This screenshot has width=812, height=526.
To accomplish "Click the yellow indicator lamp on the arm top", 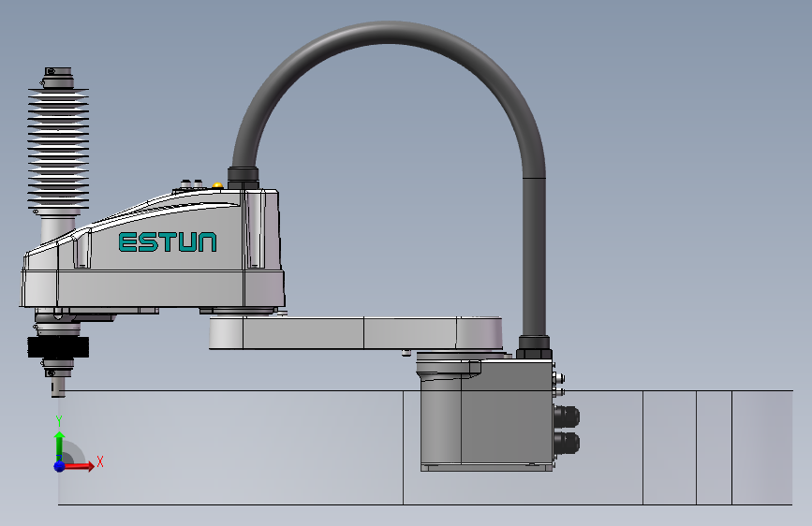I will click(217, 184).
